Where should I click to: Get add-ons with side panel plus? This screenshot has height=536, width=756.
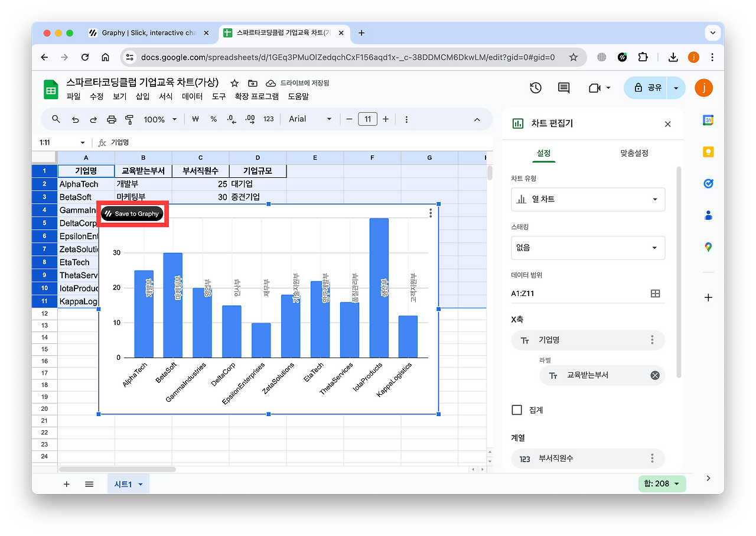[x=708, y=297]
